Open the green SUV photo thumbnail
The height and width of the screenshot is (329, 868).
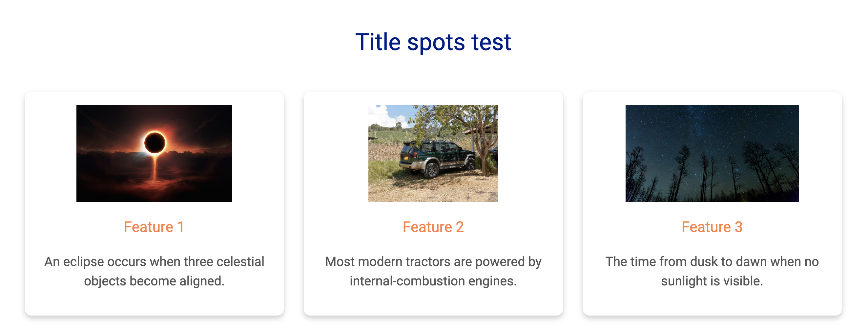click(433, 154)
